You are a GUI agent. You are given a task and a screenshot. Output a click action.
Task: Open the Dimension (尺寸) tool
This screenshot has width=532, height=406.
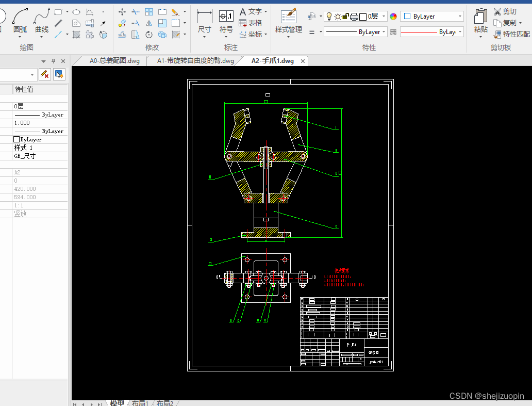204,21
